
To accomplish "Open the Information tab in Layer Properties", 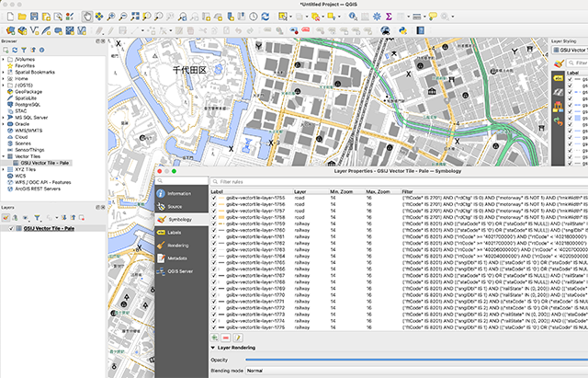I will click(182, 194).
